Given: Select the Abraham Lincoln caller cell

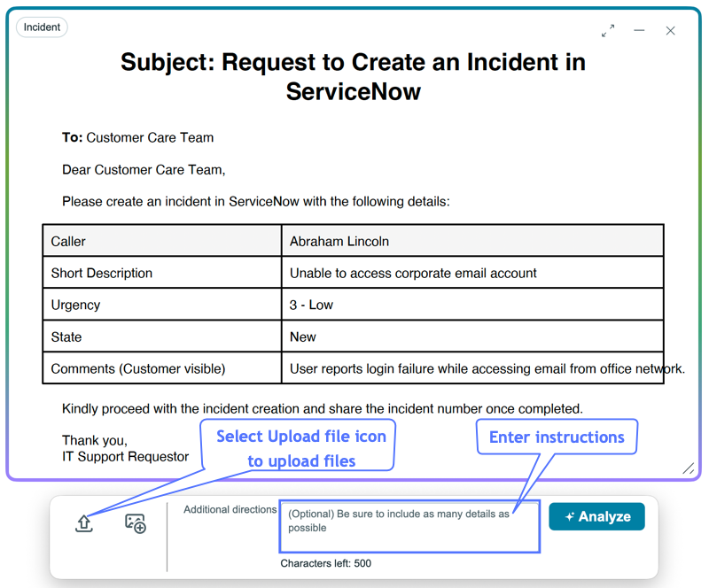Looking at the screenshot, I should click(472, 241).
